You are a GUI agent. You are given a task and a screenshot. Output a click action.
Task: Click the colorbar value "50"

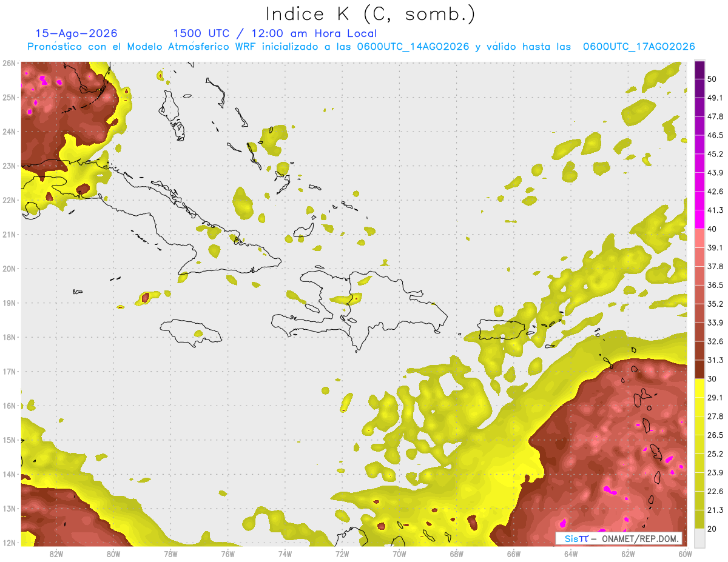(x=712, y=79)
